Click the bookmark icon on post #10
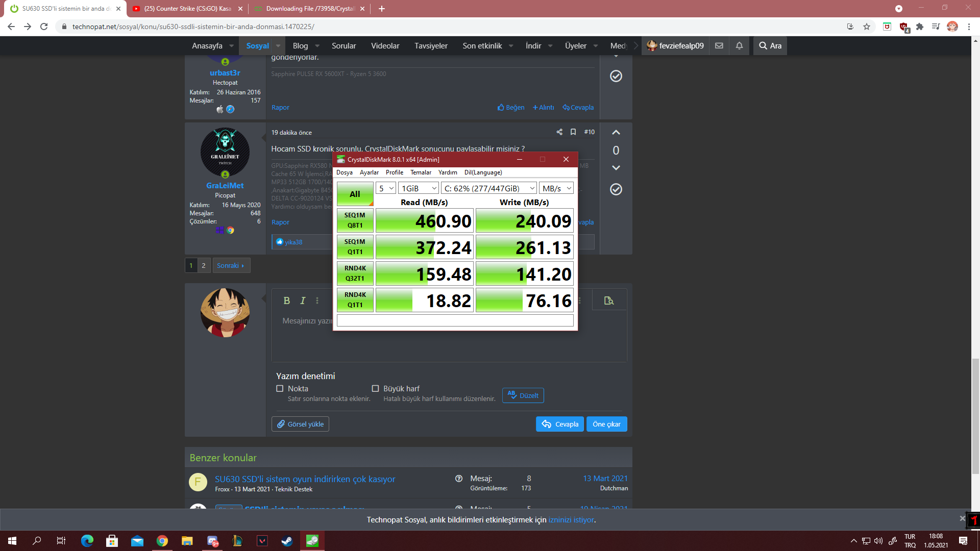 (x=573, y=132)
